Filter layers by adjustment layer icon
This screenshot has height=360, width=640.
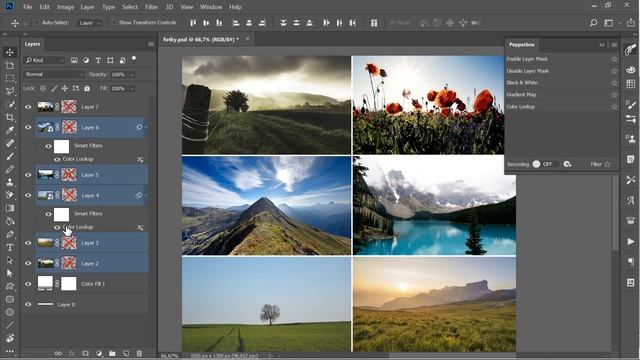coord(86,60)
